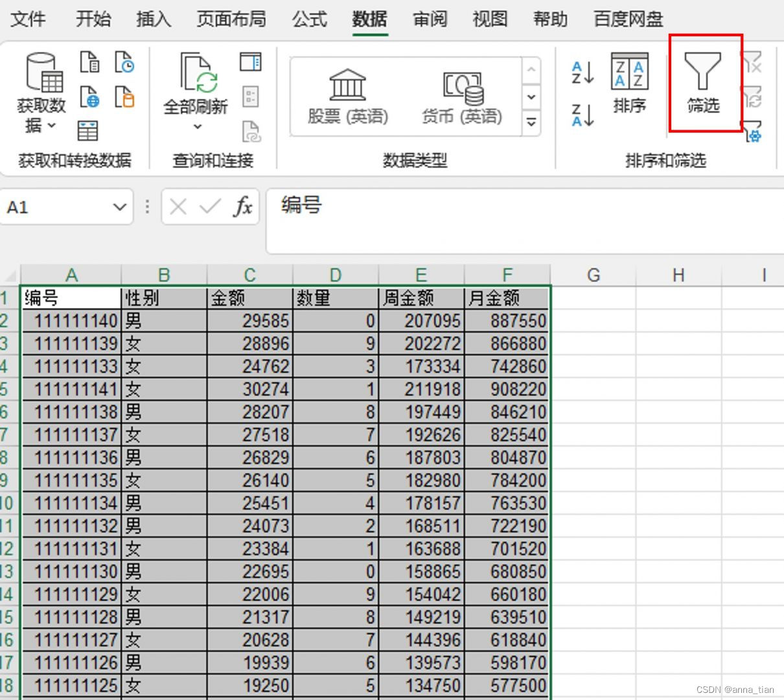This screenshot has height=700, width=784.
Task: Click the 月金额 header cell
Action: pos(507,297)
